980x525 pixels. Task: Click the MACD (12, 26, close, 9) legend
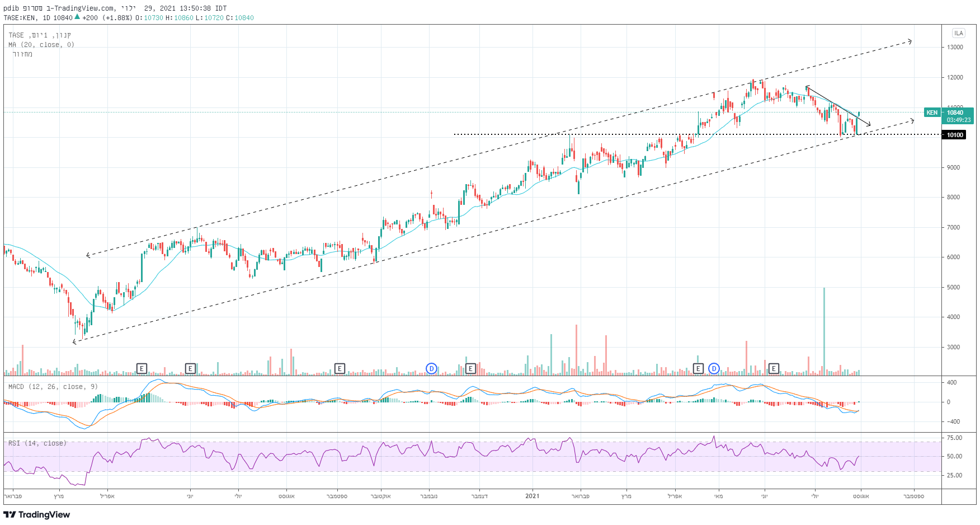coord(53,387)
